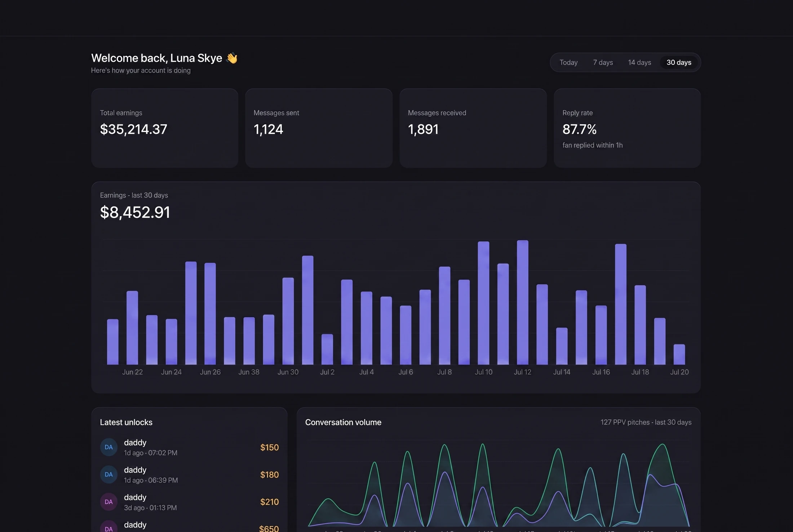This screenshot has width=793, height=532.
Task: Click the 'fan replied within 1h' text
Action: point(592,145)
